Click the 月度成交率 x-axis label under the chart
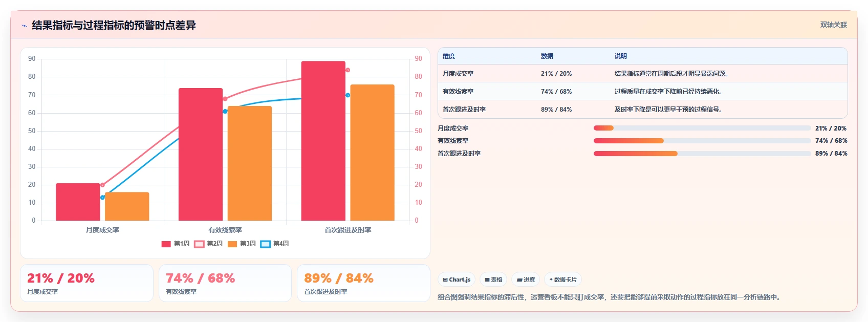The height and width of the screenshot is (322, 868). (102, 230)
